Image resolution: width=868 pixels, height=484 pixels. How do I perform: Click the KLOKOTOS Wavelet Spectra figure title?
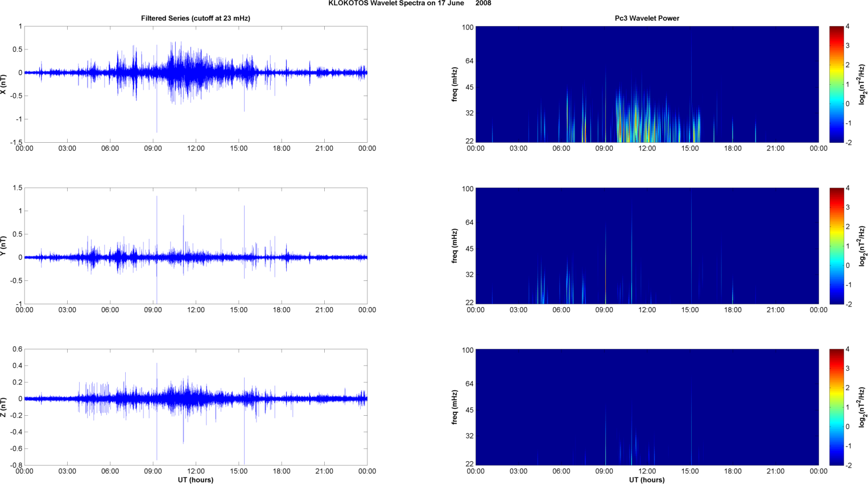click(x=410, y=3)
